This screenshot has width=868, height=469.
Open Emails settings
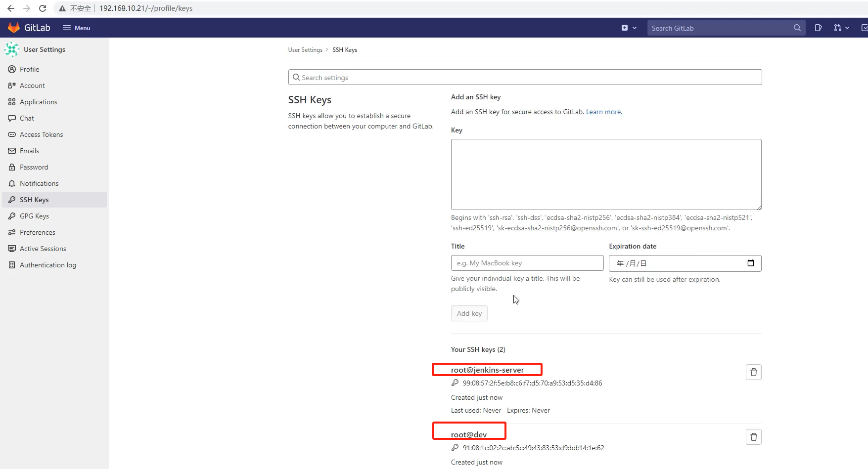54,151
